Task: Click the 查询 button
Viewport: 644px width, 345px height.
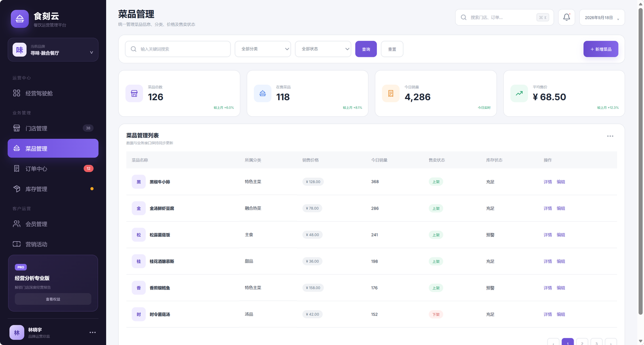Action: pos(366,49)
